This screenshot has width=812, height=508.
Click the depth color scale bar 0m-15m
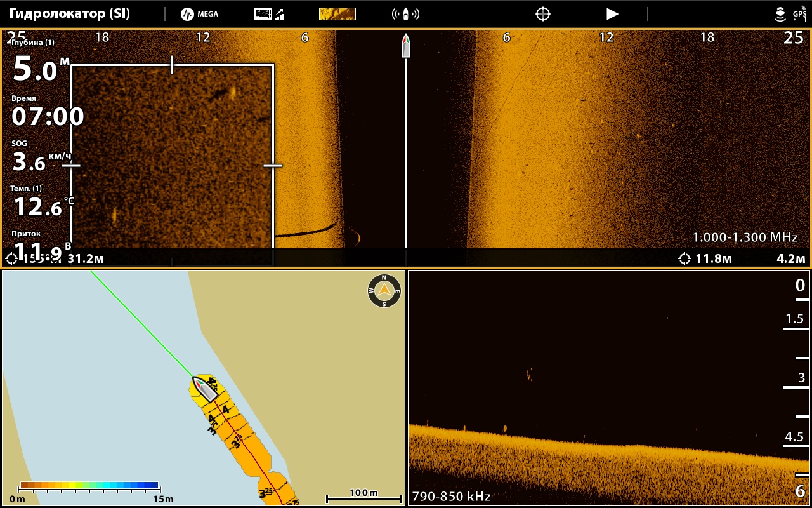(x=89, y=486)
